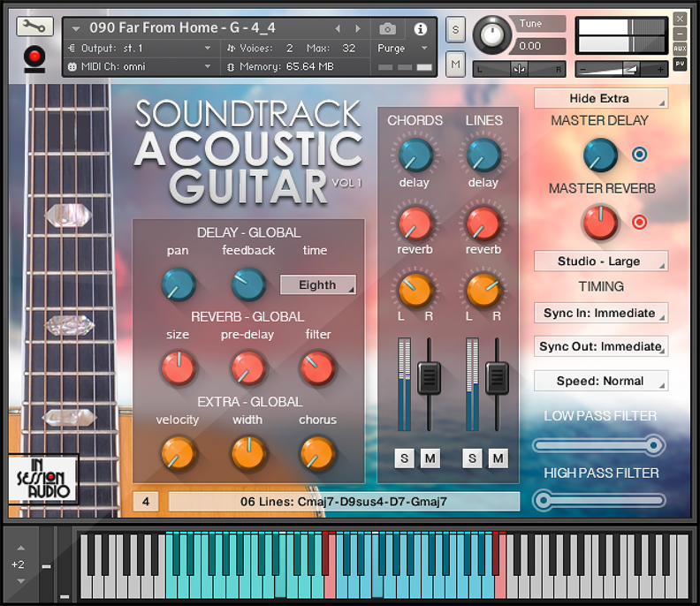The image size is (700, 606).
Task: Click the phrase number box showing 4
Action: click(146, 502)
